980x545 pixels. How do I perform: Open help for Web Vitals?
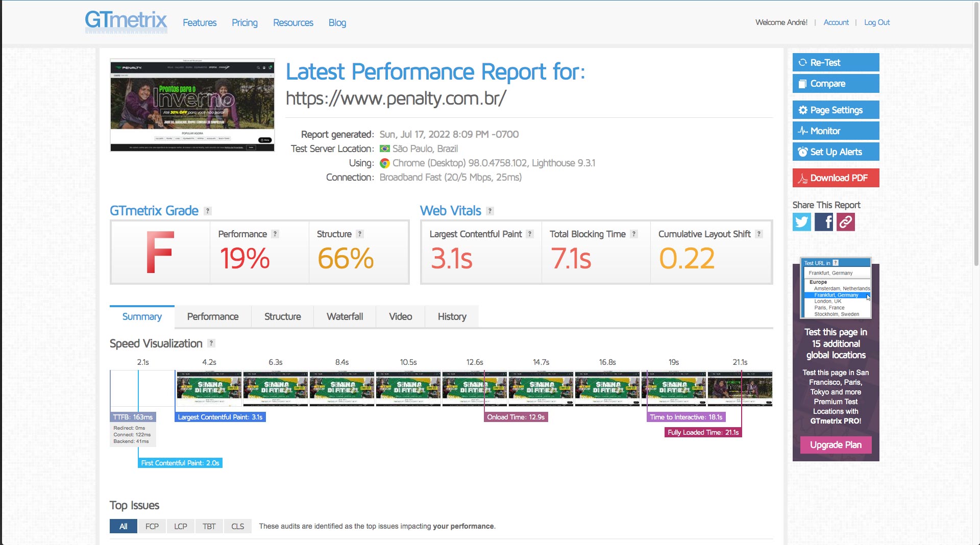tap(490, 211)
